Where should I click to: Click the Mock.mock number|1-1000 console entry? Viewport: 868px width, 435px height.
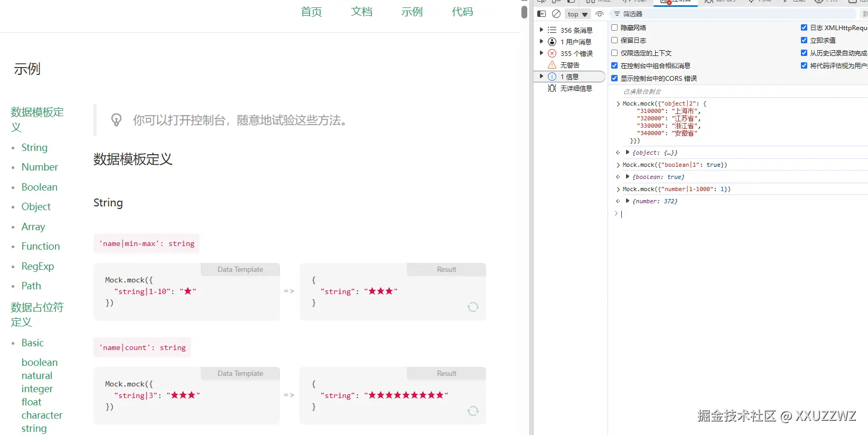(x=676, y=189)
